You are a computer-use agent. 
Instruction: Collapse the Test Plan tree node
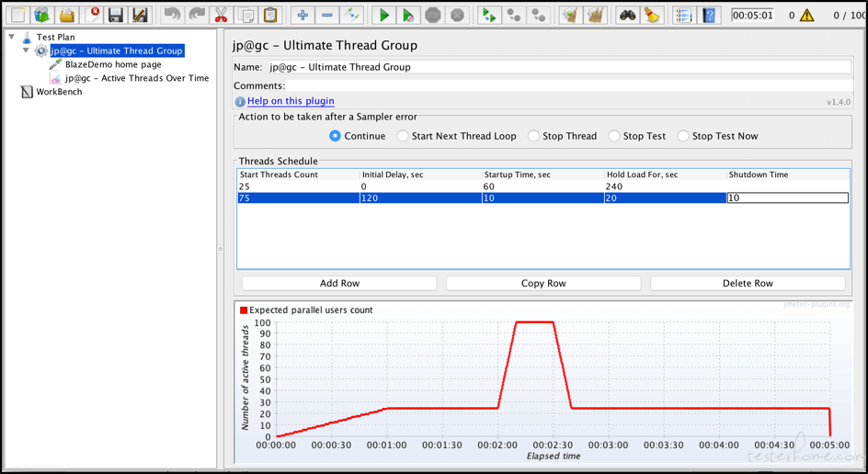coord(12,38)
